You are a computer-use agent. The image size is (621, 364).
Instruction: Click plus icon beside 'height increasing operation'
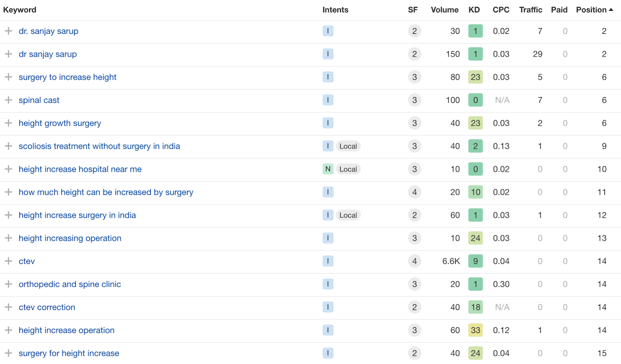(9, 238)
